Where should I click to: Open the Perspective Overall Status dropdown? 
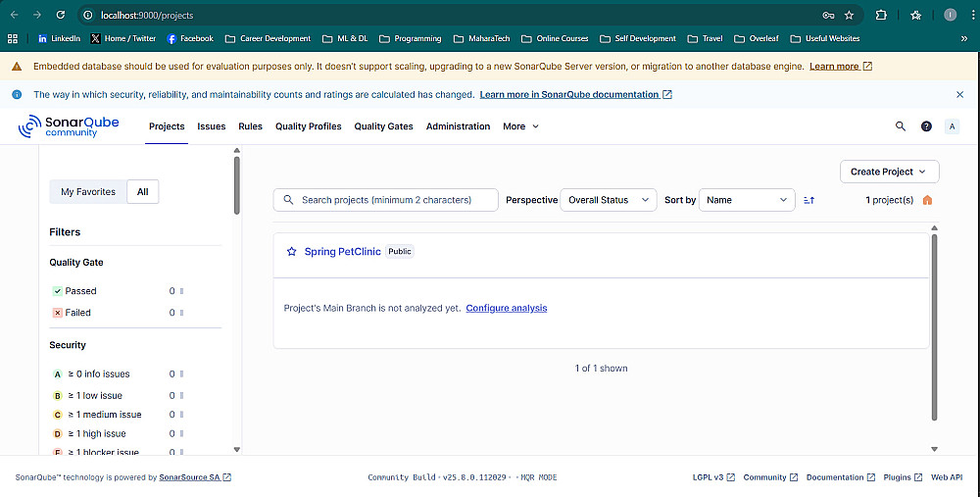(x=608, y=200)
